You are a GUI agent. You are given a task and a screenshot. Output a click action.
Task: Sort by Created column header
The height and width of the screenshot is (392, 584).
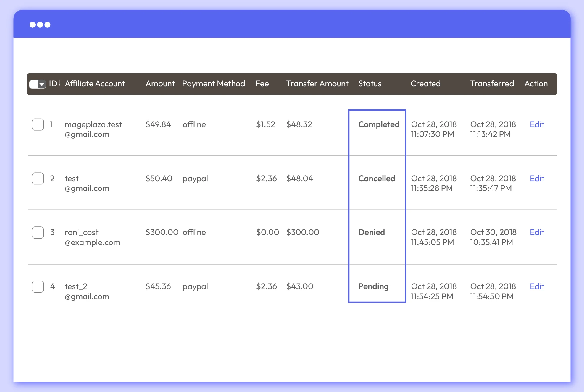point(425,84)
